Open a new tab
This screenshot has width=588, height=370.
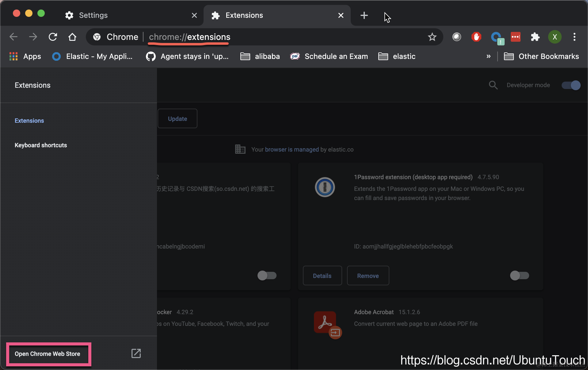pos(364,15)
